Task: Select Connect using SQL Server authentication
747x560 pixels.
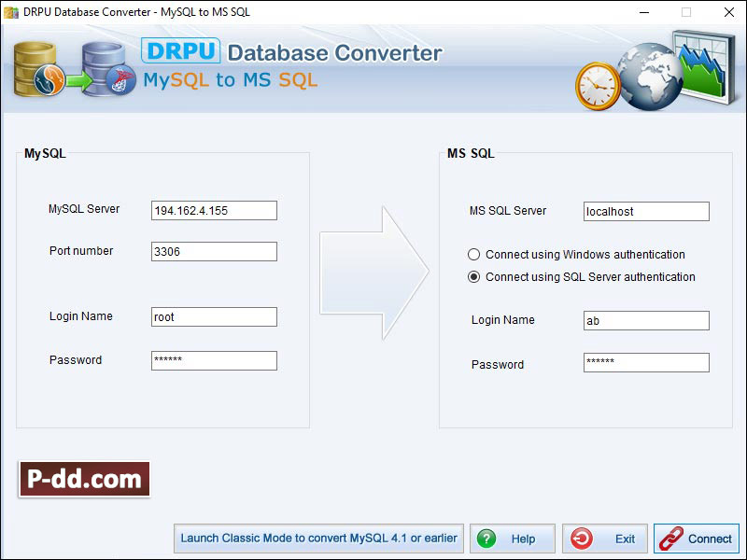Action: [476, 277]
